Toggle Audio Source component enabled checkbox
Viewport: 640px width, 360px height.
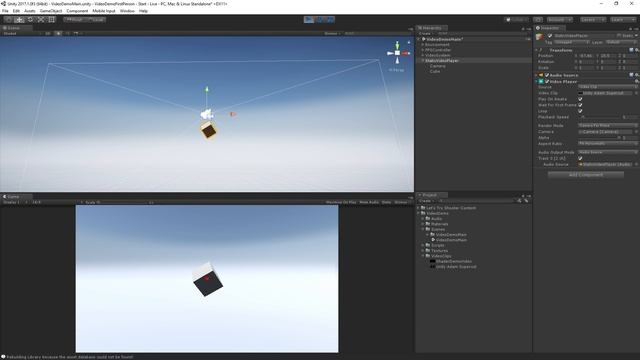547,75
